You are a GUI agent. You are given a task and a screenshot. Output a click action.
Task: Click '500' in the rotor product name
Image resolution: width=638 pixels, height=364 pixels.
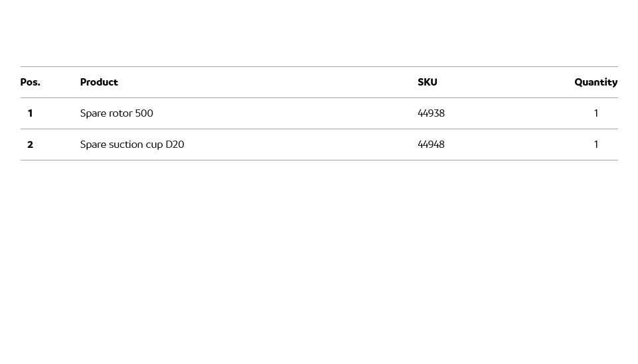coord(144,113)
